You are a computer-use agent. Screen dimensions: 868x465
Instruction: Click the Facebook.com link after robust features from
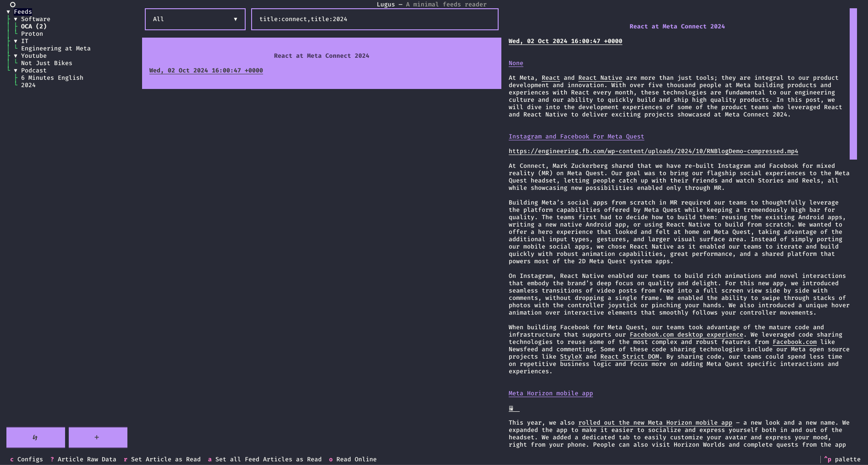point(795,342)
